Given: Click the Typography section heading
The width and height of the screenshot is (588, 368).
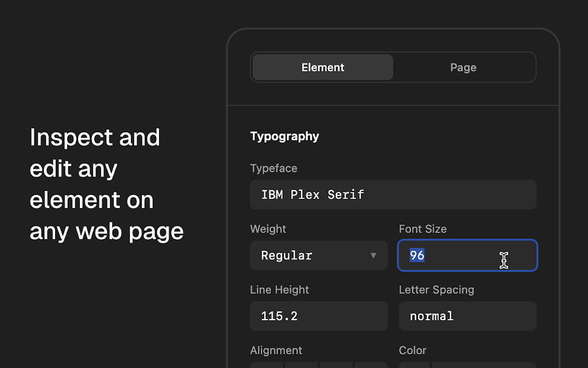Looking at the screenshot, I should 284,136.
